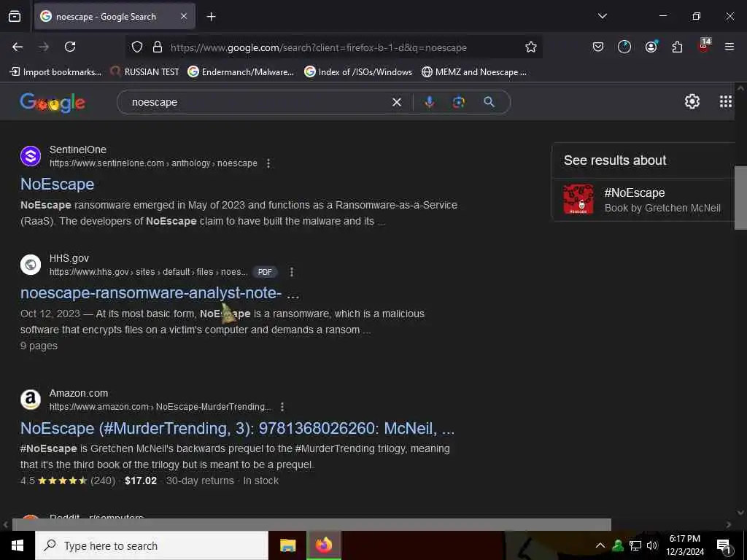Click the URL address bar
The width and height of the screenshot is (747, 560).
click(x=333, y=47)
